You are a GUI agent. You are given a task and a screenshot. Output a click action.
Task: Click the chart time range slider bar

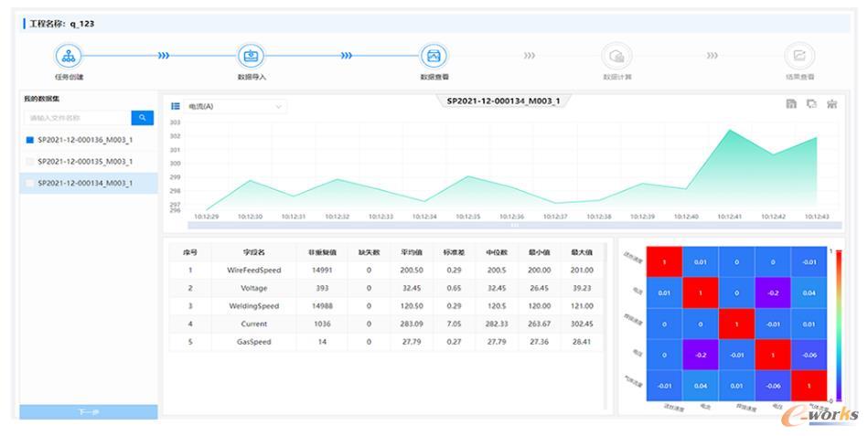point(515,225)
